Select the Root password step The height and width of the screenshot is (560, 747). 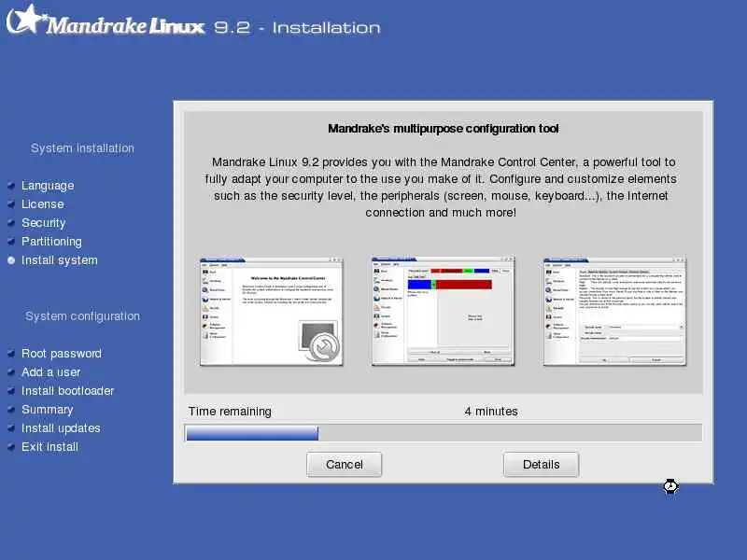click(x=62, y=354)
